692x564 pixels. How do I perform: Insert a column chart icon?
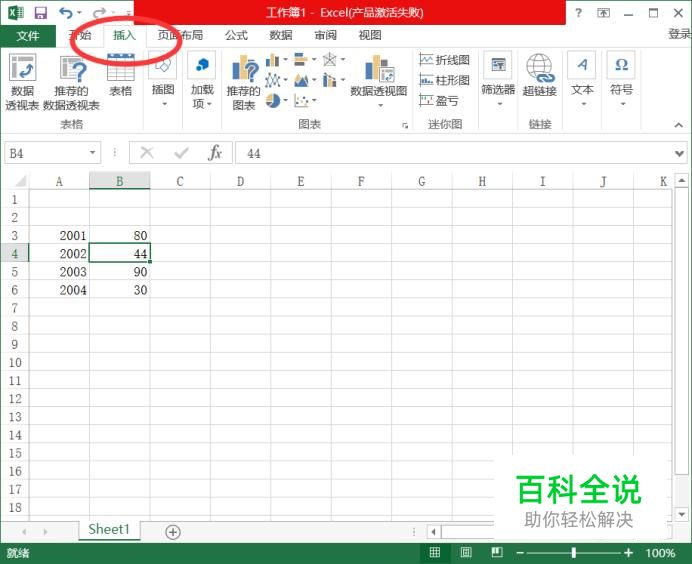pyautogui.click(x=273, y=60)
